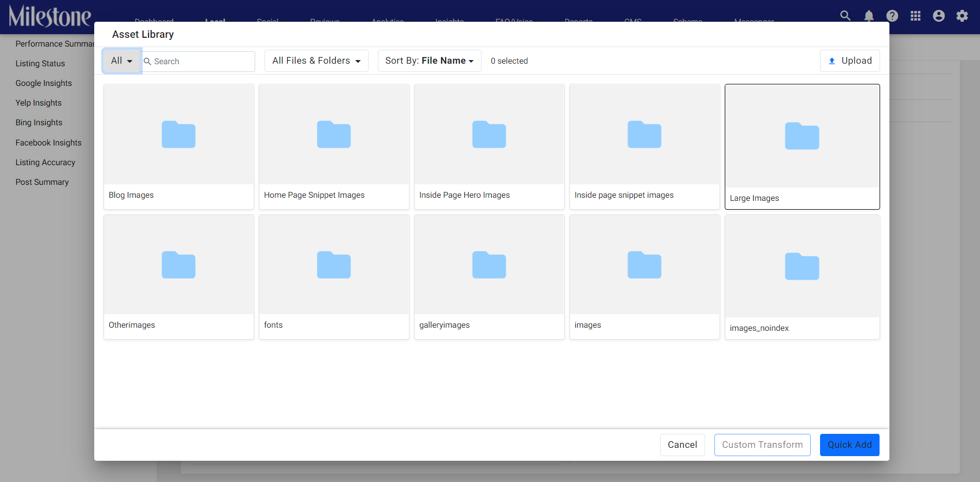Open the user account icon
Image resolution: width=980 pixels, height=482 pixels.
tap(939, 16)
